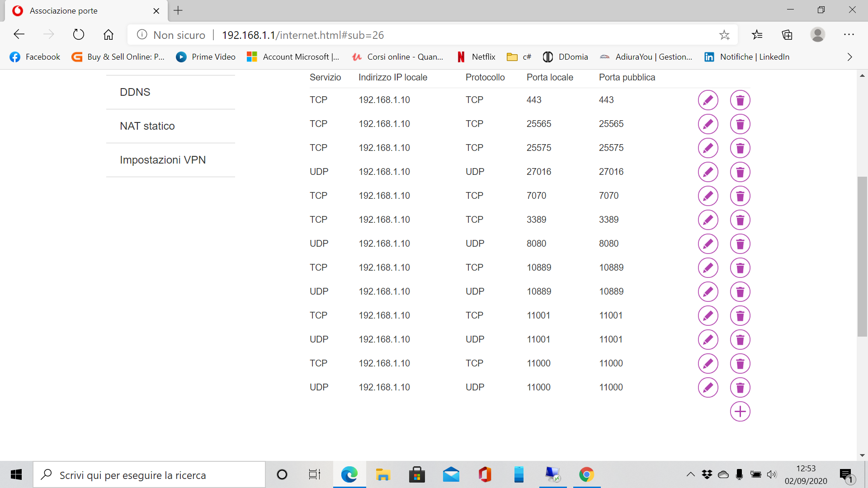Delete the port 25565 forwarding rule
This screenshot has width=868, height=488.
[x=740, y=124]
